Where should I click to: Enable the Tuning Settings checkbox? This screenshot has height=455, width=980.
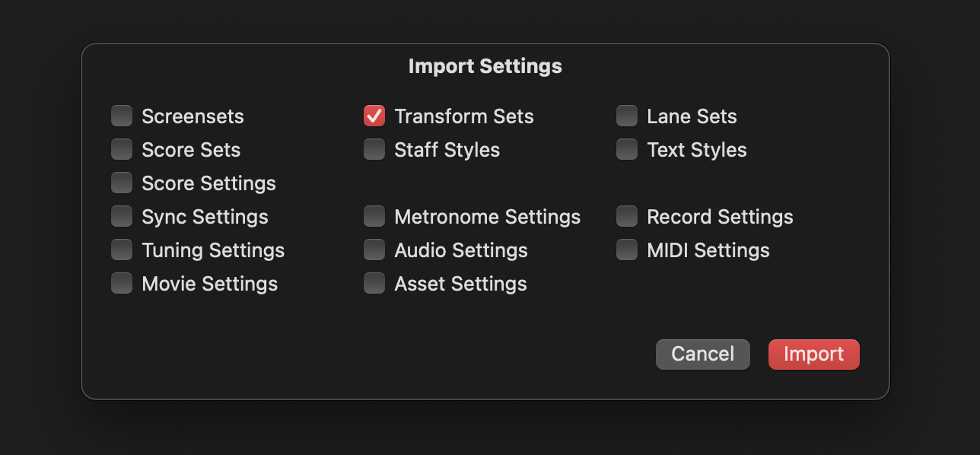[x=122, y=250]
